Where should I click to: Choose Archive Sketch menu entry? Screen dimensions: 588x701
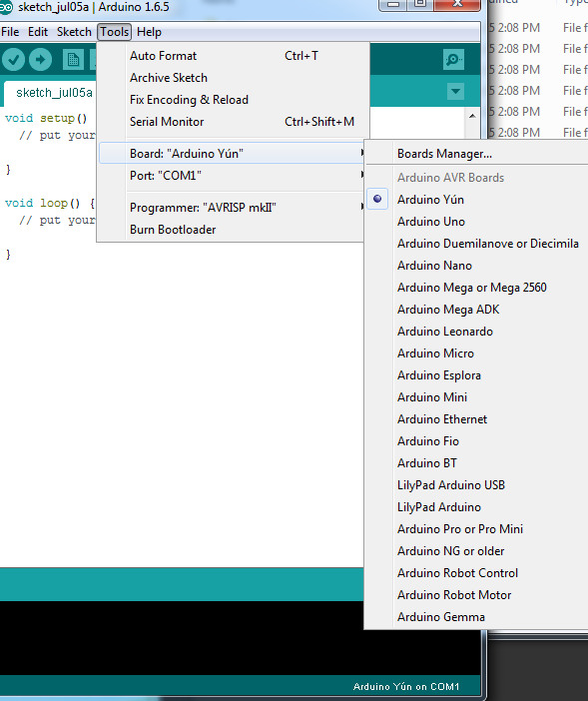click(x=233, y=78)
